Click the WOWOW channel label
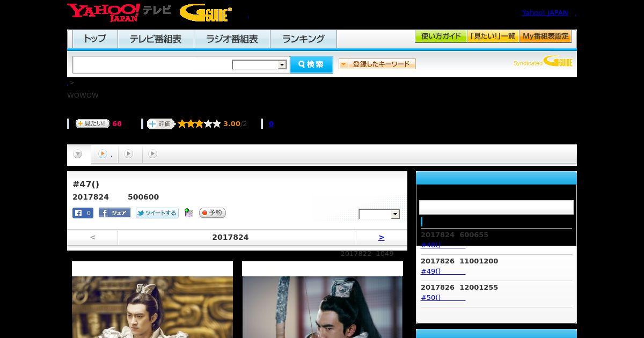 (x=83, y=95)
